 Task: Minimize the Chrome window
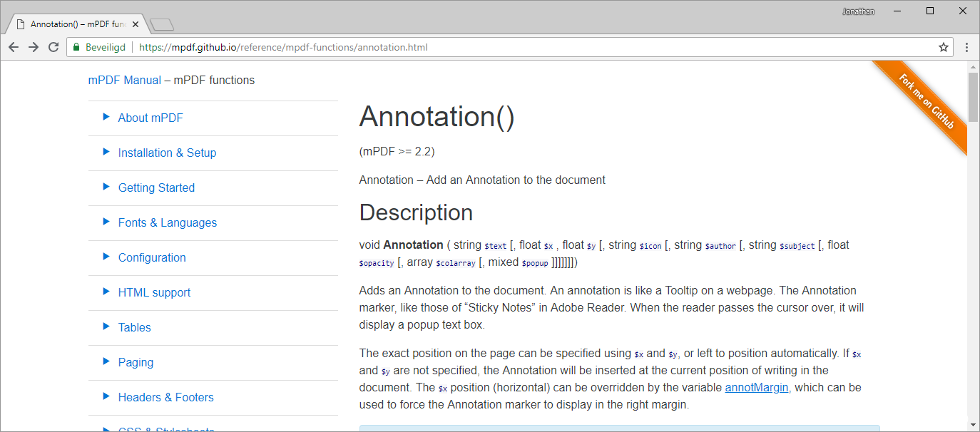[x=897, y=11]
